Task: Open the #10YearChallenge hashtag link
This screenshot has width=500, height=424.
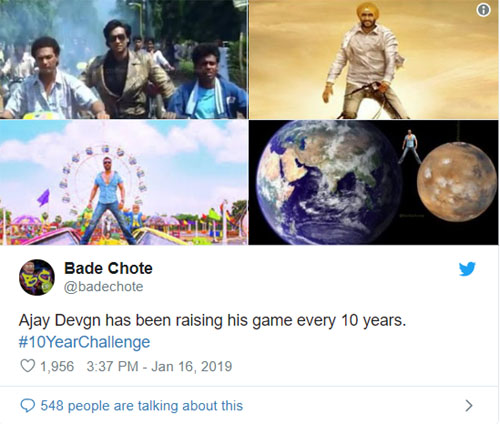Action: click(84, 342)
